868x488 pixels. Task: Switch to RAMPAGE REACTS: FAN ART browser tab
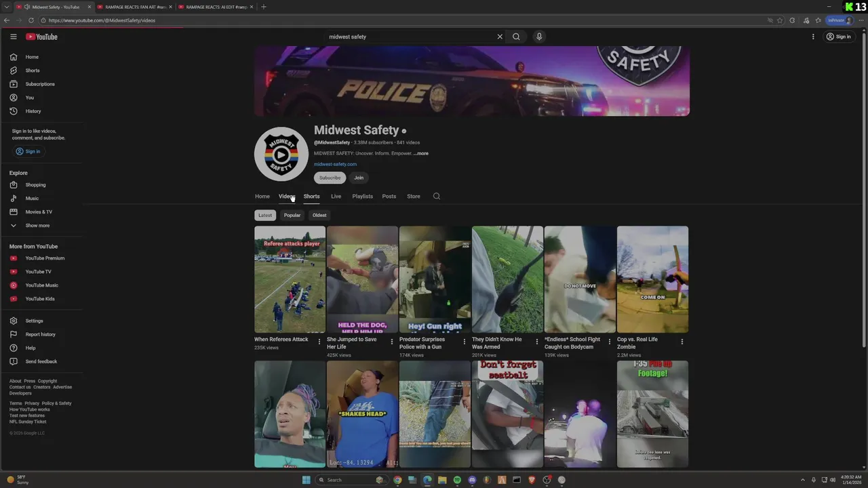click(134, 7)
